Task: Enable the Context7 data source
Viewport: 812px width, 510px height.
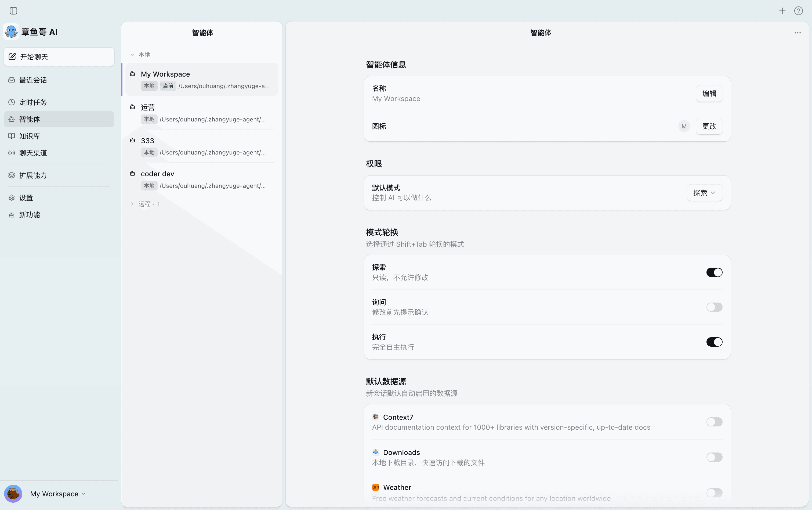Action: [714, 422]
